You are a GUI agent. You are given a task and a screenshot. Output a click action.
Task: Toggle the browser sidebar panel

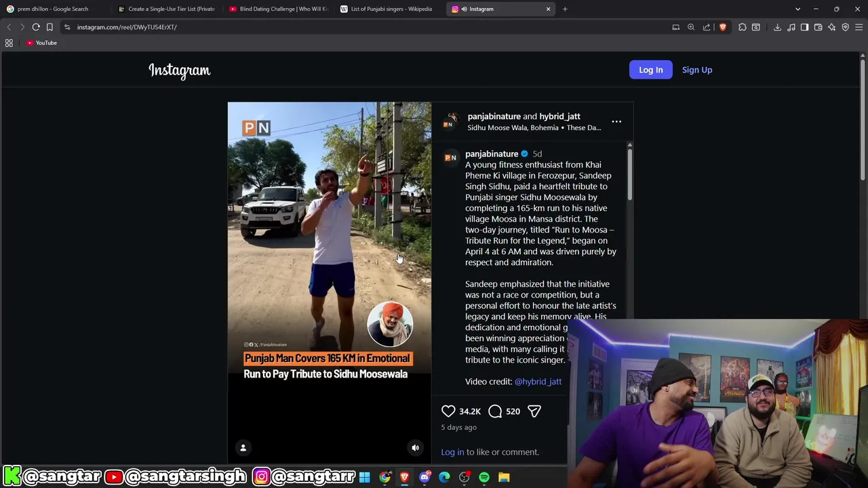(805, 27)
